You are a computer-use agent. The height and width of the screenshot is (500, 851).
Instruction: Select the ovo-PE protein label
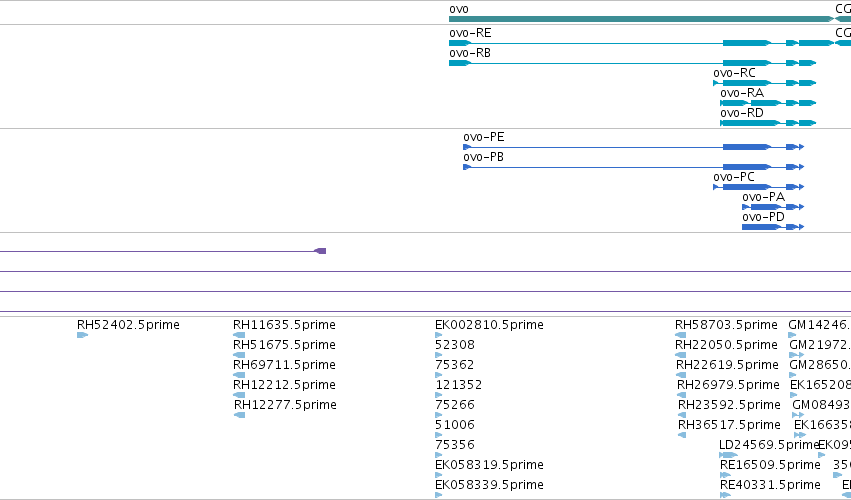(484, 137)
